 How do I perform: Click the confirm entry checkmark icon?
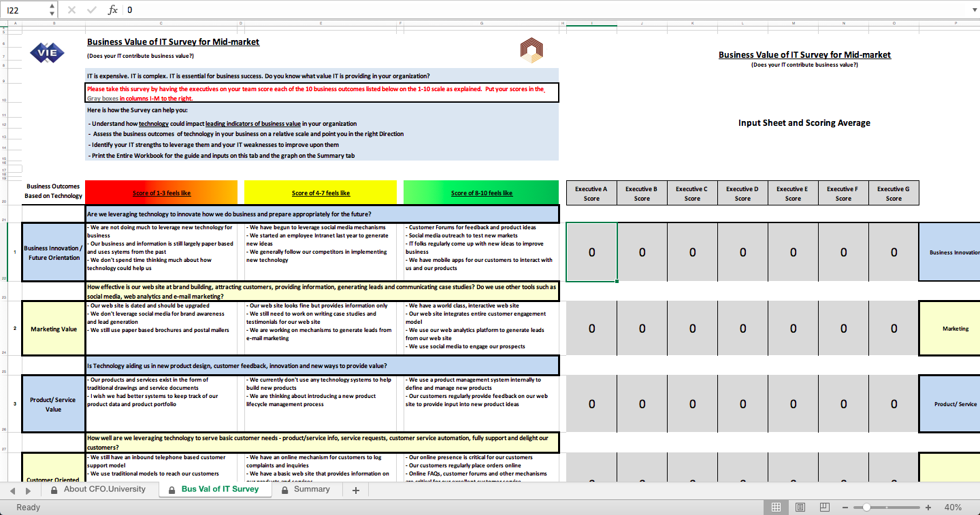pos(91,10)
